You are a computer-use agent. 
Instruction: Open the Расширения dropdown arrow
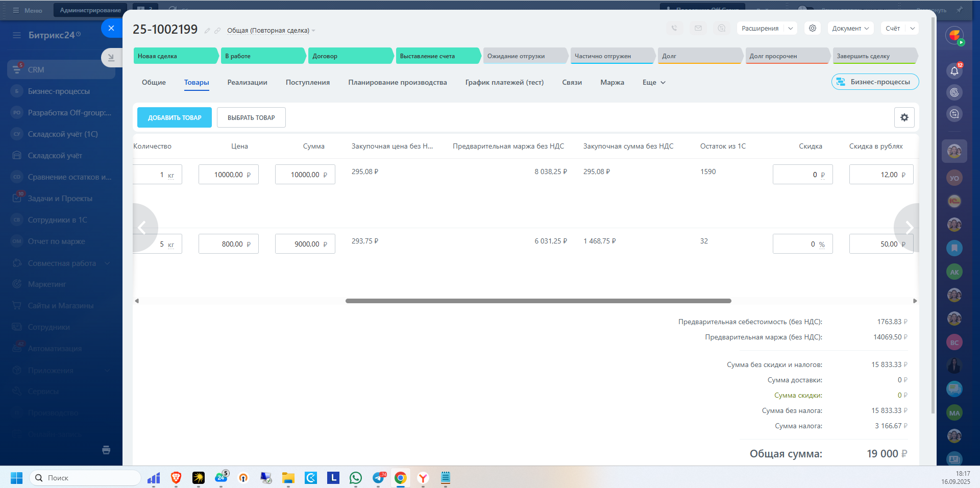[790, 29]
